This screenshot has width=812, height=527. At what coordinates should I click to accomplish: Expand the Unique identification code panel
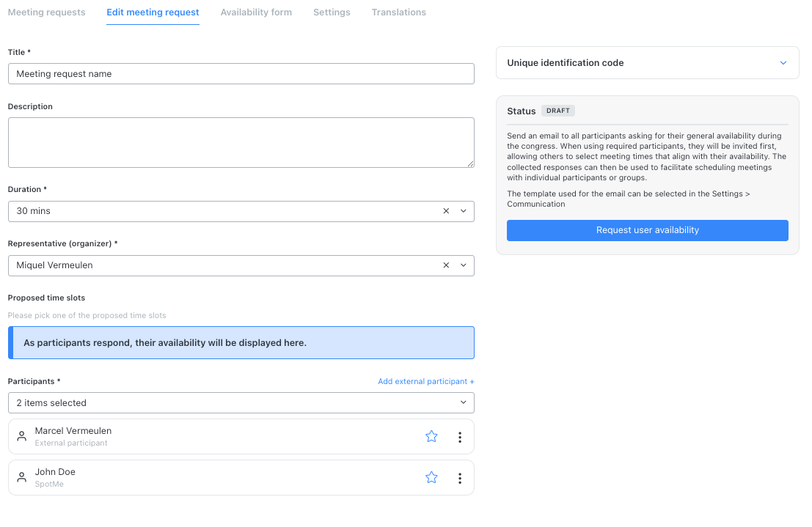tap(647, 62)
